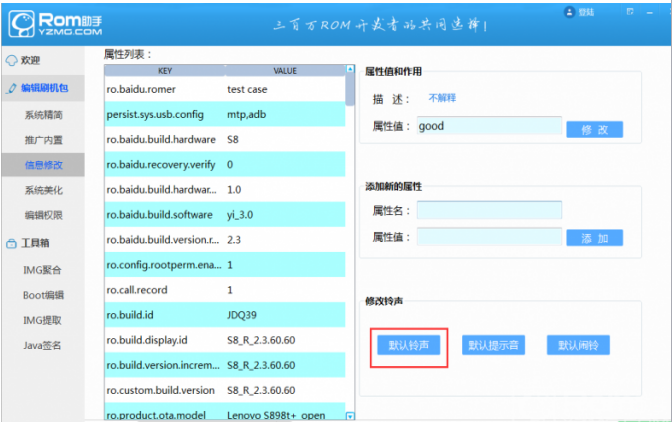672x422 pixels.
Task: Click the property list scrollbar thumb
Action: click(350, 89)
